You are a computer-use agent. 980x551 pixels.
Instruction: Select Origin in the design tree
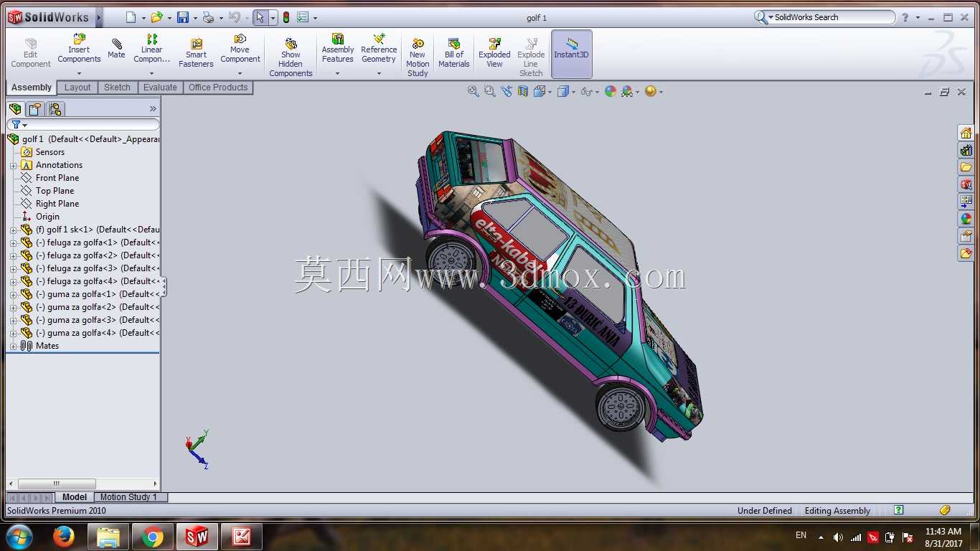(x=47, y=217)
